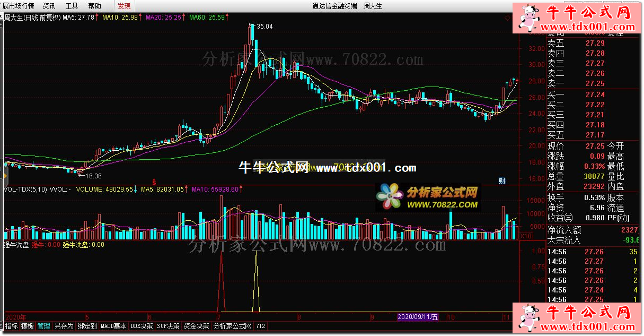The height and width of the screenshot is (336, 644).
Task: Open the 帮助 menu
Action: (94, 6)
